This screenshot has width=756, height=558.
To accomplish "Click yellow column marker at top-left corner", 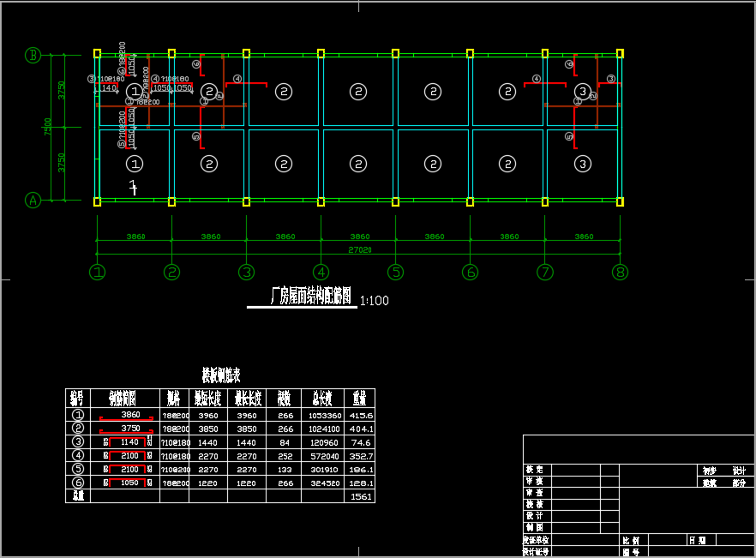I will (x=97, y=53).
